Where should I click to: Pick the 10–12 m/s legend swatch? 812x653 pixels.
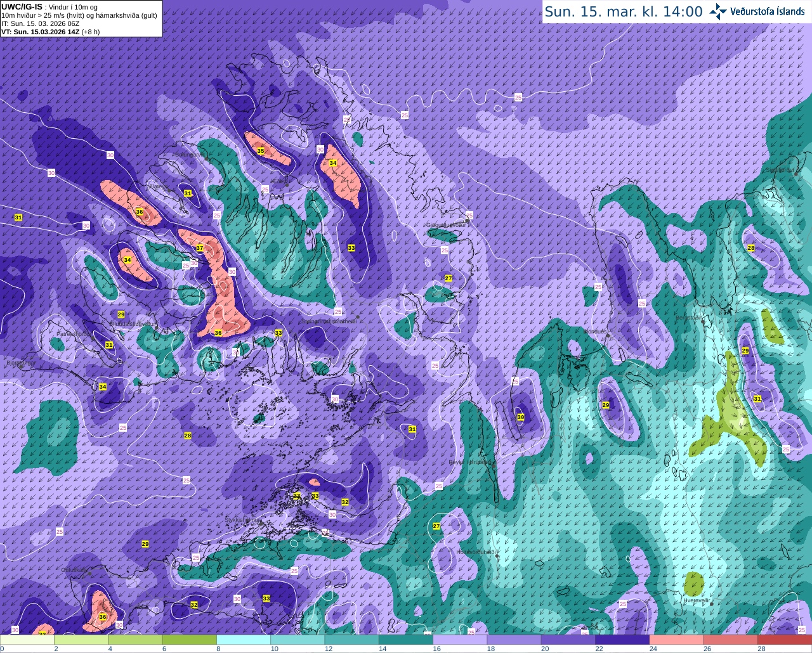point(298,640)
